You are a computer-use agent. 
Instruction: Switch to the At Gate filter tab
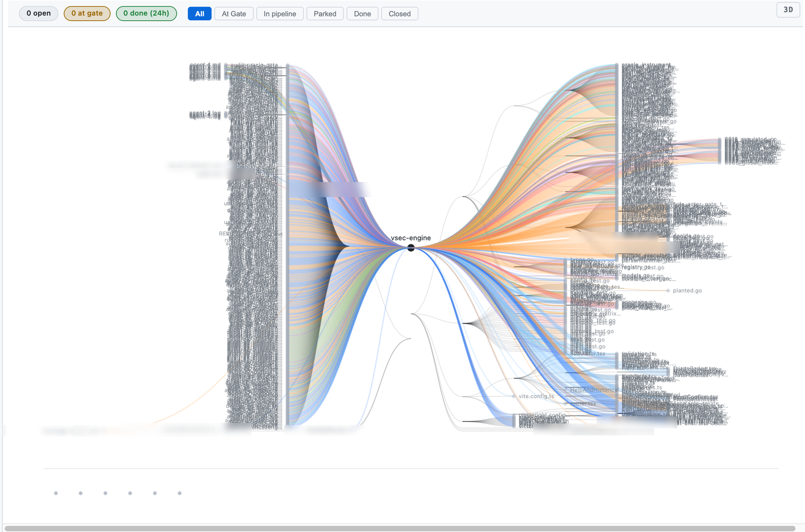(234, 14)
